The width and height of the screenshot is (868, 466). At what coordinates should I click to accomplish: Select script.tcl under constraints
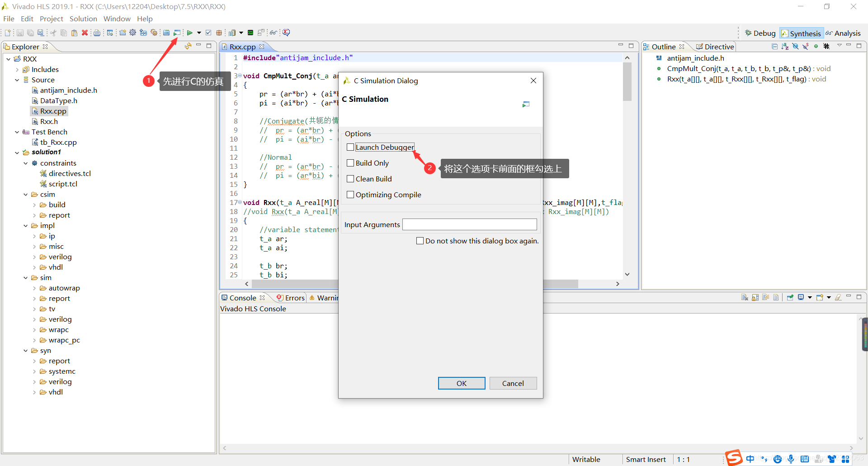point(63,184)
